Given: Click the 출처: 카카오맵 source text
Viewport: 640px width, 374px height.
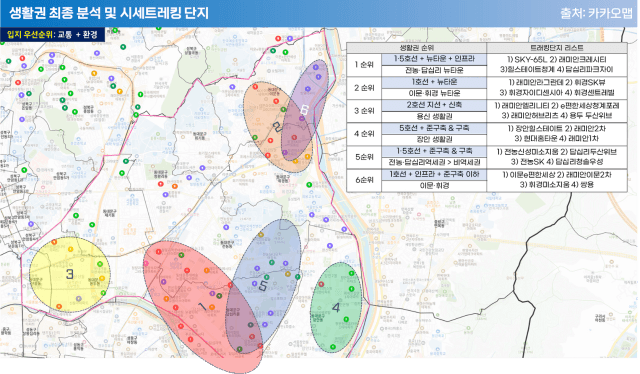Looking at the screenshot, I should point(596,13).
